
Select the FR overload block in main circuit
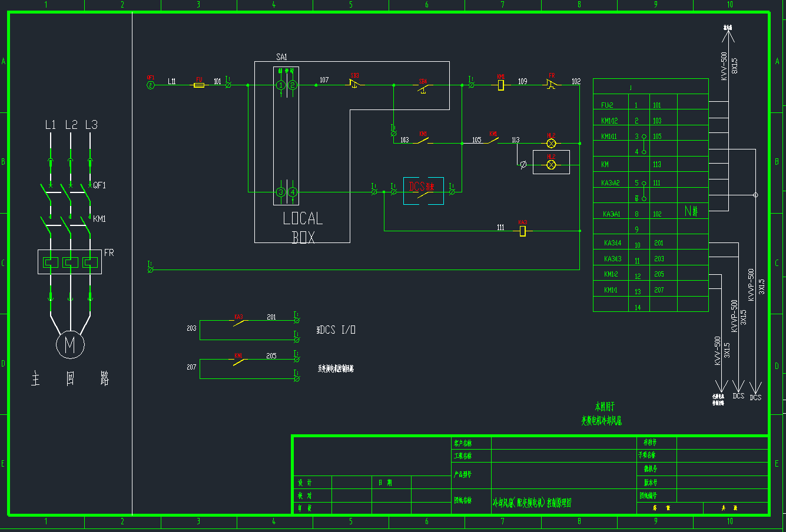coord(70,262)
